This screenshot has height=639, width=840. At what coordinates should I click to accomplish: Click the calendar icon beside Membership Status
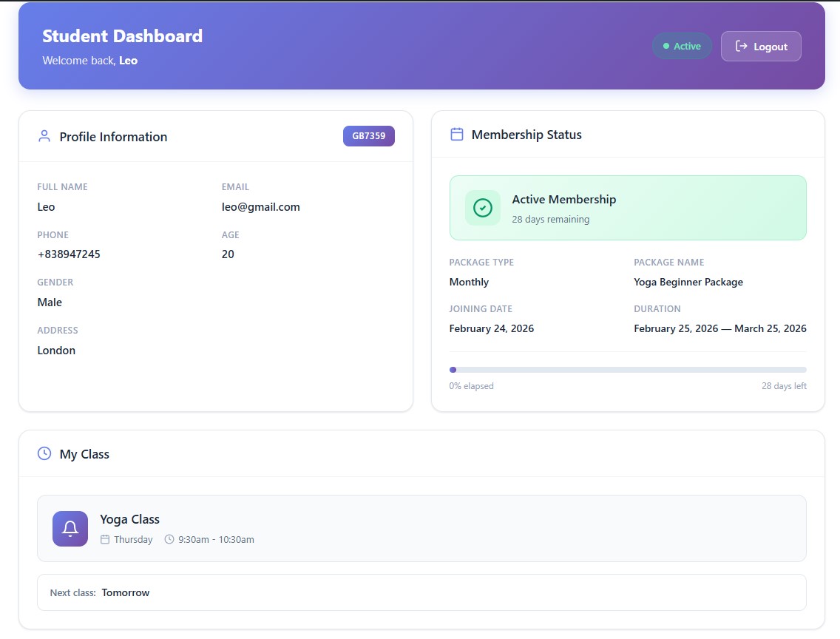[x=457, y=134]
